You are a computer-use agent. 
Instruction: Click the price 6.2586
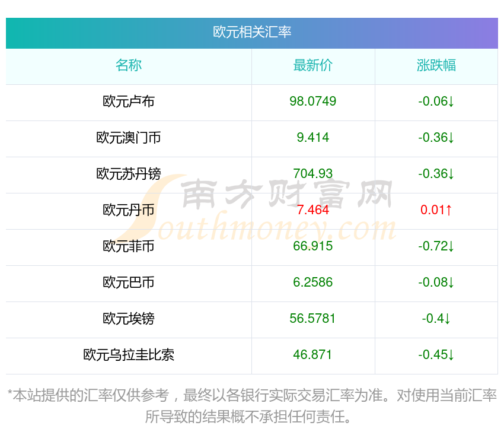(312, 282)
